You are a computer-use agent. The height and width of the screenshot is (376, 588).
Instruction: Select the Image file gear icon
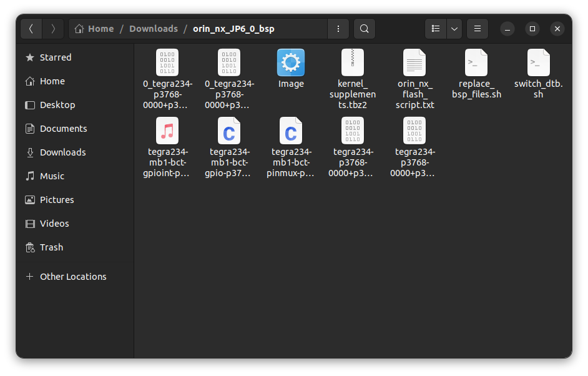(x=291, y=62)
